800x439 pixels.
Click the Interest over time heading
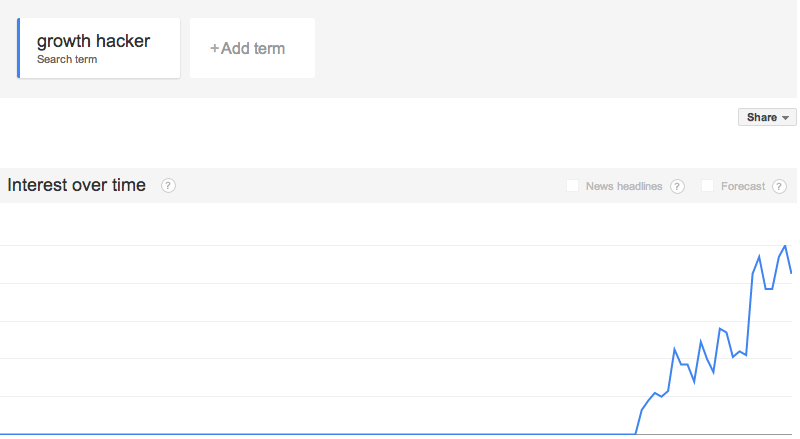click(x=77, y=185)
